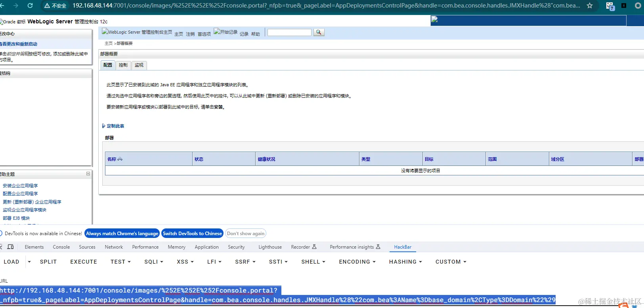The image size is (644, 308).
Task: Click the dark square extension icon
Action: (624, 6)
